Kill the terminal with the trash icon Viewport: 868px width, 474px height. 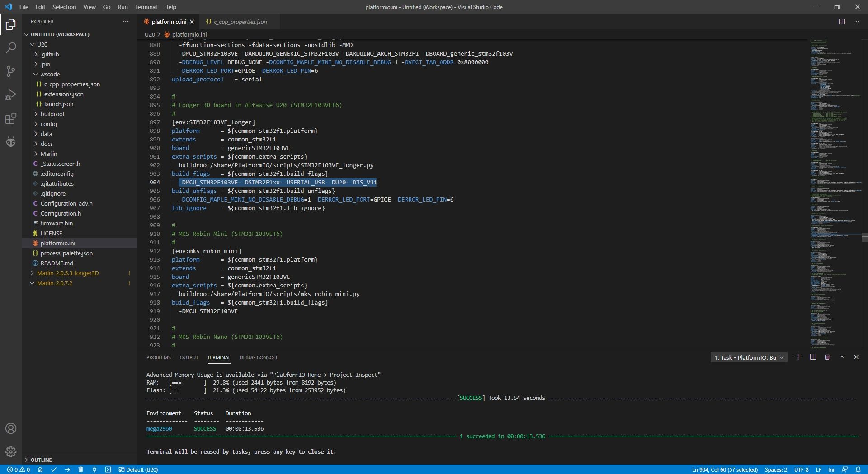pos(827,357)
